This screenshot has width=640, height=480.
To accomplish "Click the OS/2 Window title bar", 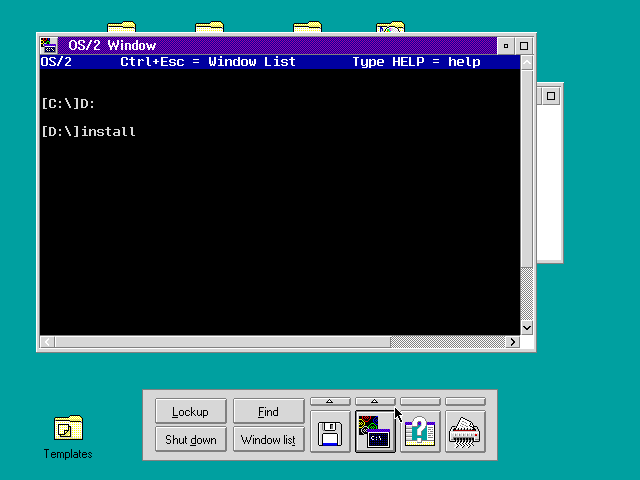I will pos(277,45).
